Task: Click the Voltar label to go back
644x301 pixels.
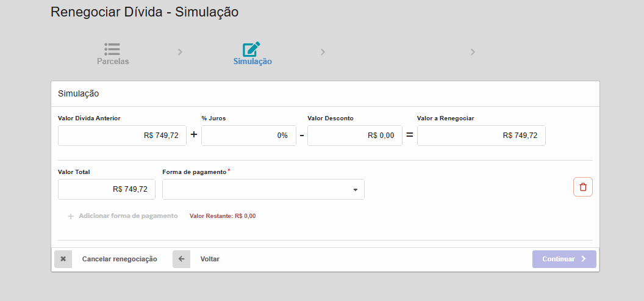Action: click(210, 259)
